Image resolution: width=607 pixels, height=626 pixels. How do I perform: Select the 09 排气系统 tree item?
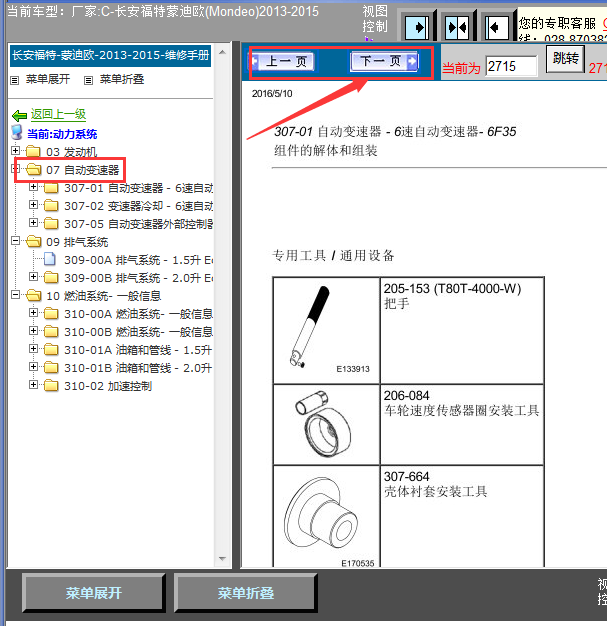pyautogui.click(x=77, y=242)
